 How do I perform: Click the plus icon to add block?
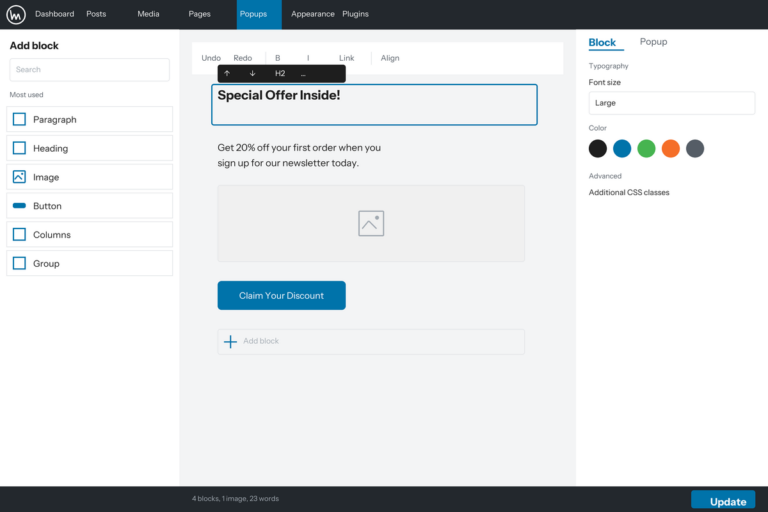[x=230, y=341]
